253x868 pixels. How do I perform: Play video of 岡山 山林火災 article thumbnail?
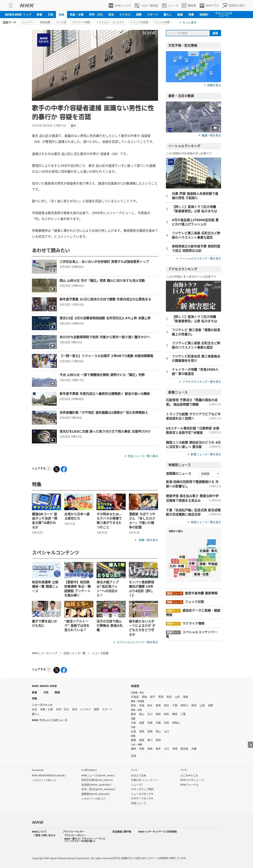53,289
